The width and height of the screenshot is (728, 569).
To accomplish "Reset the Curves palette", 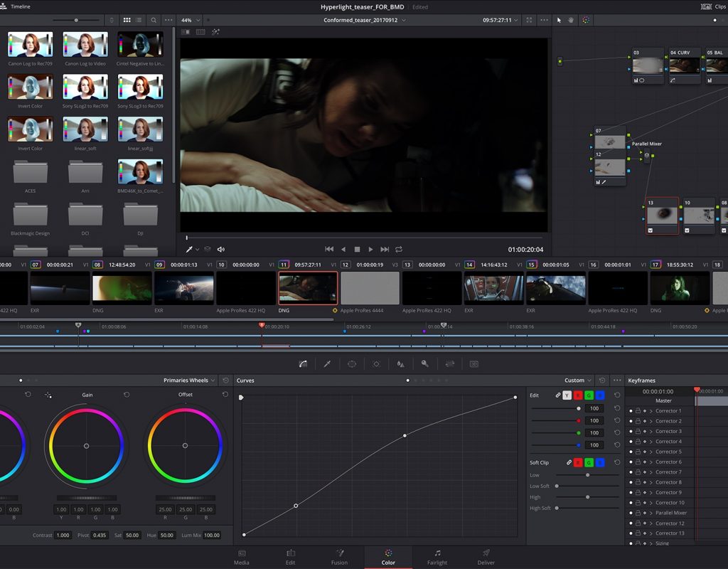I will [x=602, y=381].
